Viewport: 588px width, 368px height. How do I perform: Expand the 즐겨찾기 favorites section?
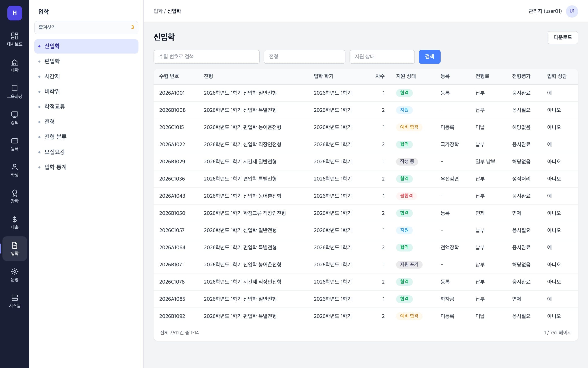pyautogui.click(x=86, y=27)
